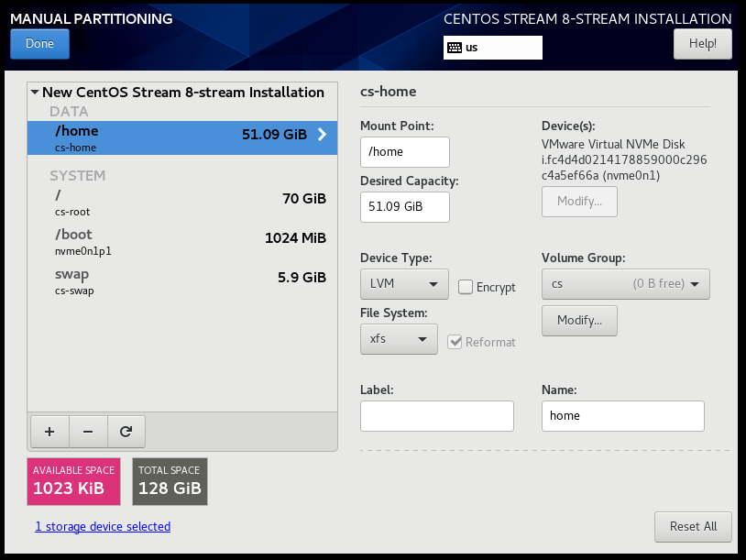Click the 1024 MiB size value
This screenshot has height=560, width=746.
coord(295,238)
